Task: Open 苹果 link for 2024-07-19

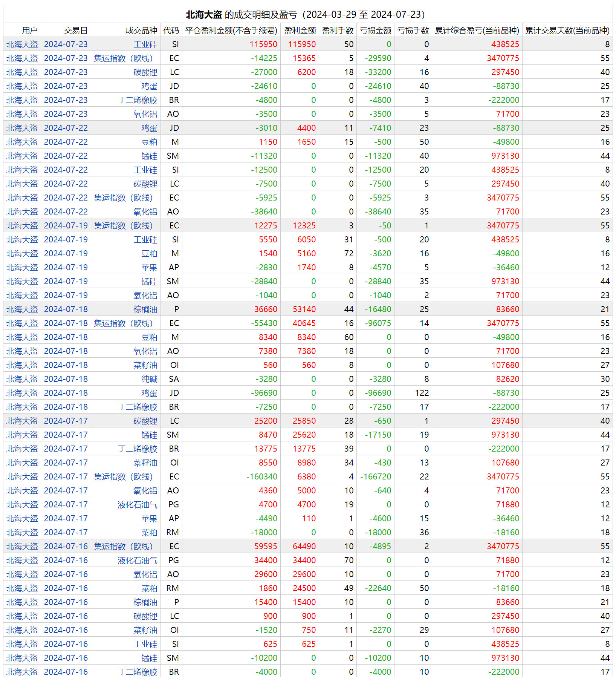Action: pos(149,267)
